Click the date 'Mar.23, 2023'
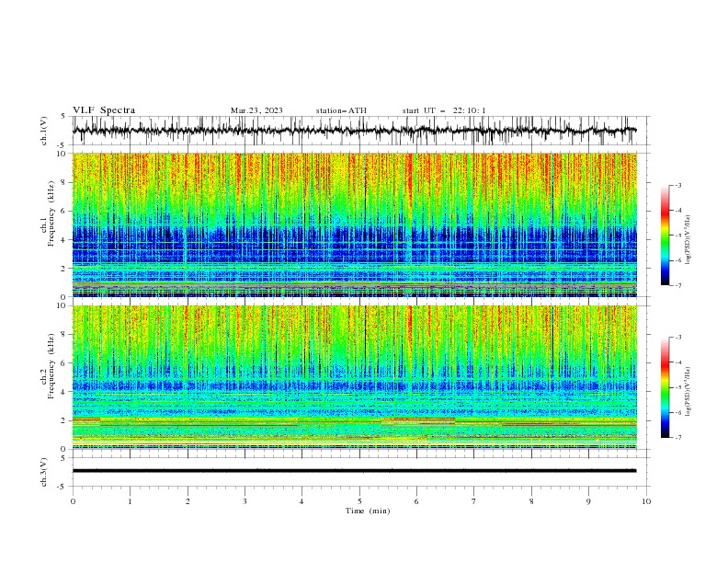The height and width of the screenshot is (563, 728). (256, 110)
